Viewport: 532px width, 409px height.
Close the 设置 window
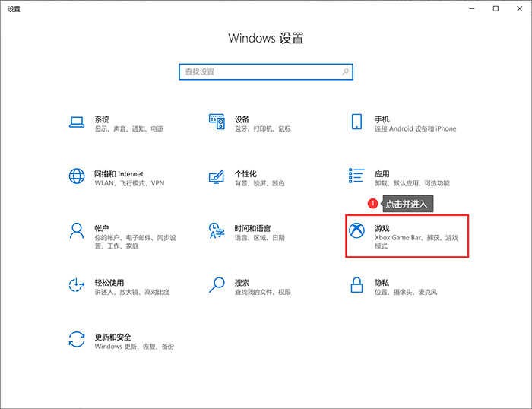(519, 9)
